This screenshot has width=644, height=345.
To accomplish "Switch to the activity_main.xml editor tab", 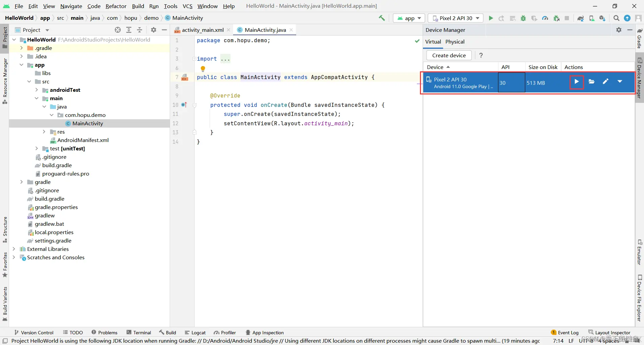I will pos(203,30).
